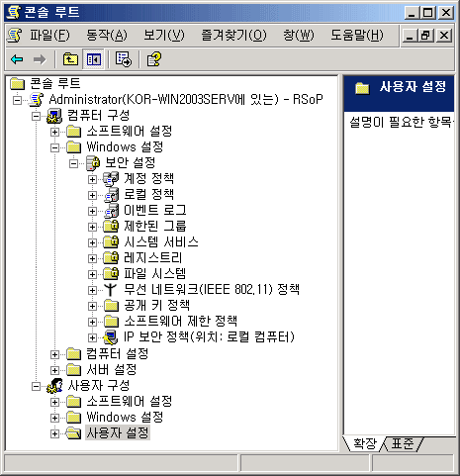This screenshot has width=460, height=476.
Task: Collapse the Windows 설정 node under 컴퓨터 구성
Action: pos(54,147)
